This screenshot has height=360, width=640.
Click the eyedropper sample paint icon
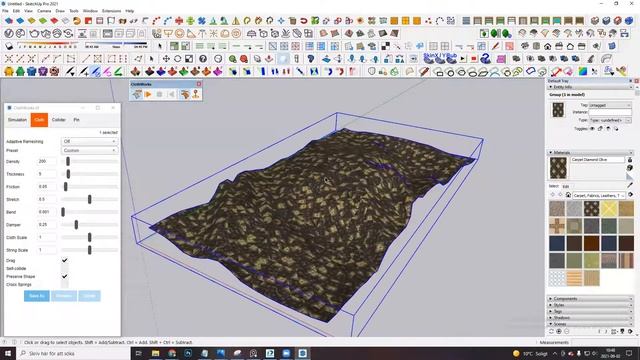[630, 186]
